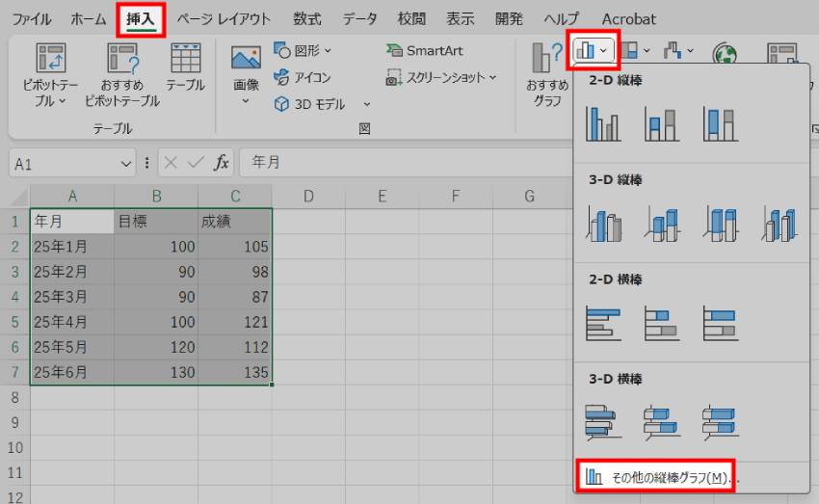Open the ピボットテーブル dropdown button
Viewport: 819px width, 504px height.
click(50, 76)
